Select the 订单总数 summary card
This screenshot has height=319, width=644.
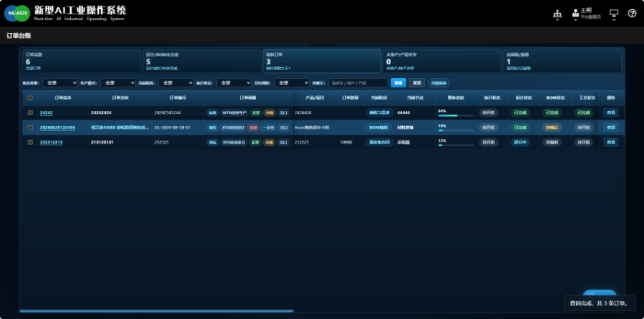click(82, 62)
